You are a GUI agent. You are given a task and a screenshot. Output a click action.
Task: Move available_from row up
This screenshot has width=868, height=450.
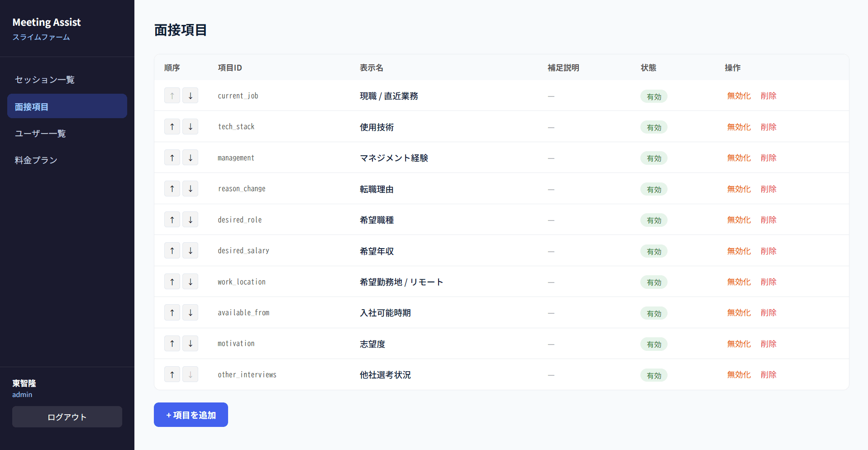click(x=172, y=312)
